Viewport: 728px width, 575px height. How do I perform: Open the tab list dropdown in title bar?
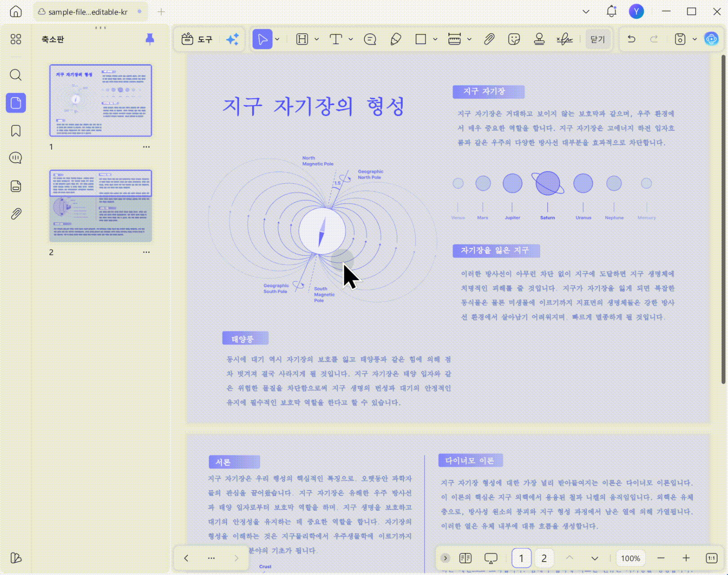point(586,12)
